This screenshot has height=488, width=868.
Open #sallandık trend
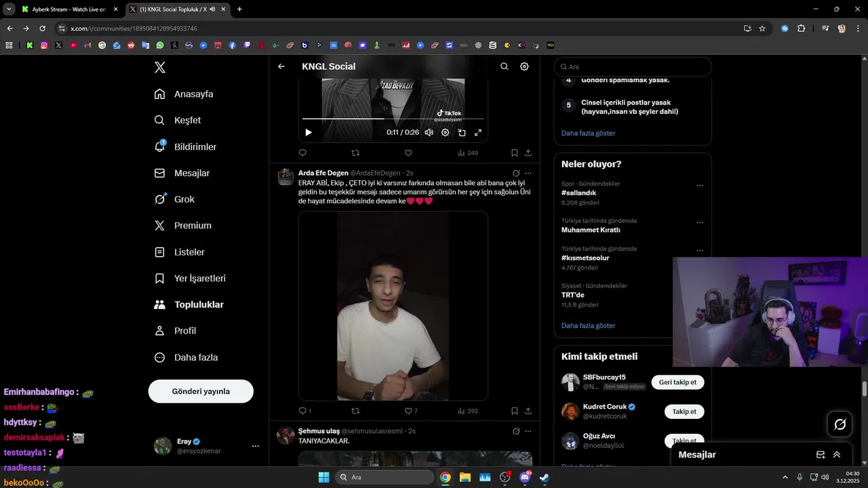578,193
